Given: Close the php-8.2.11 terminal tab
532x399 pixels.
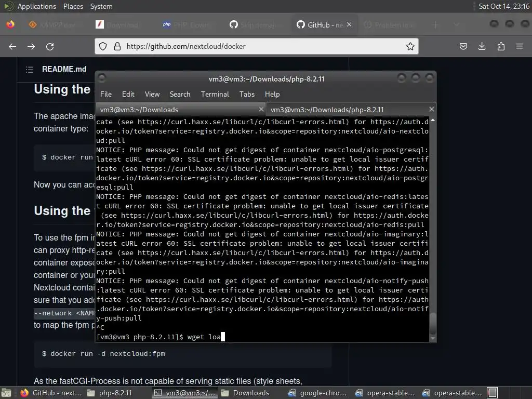Looking at the screenshot, I should (431, 109).
